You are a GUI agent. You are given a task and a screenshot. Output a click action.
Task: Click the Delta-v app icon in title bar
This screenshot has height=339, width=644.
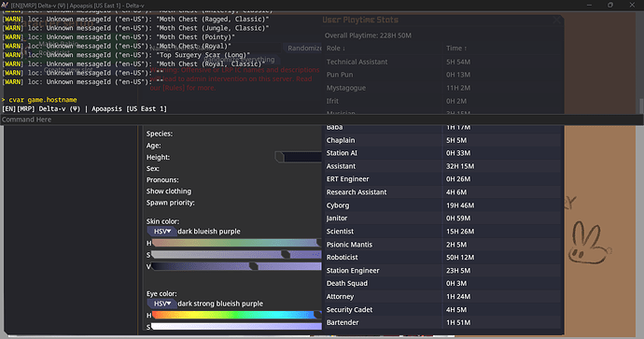[x=5, y=6]
